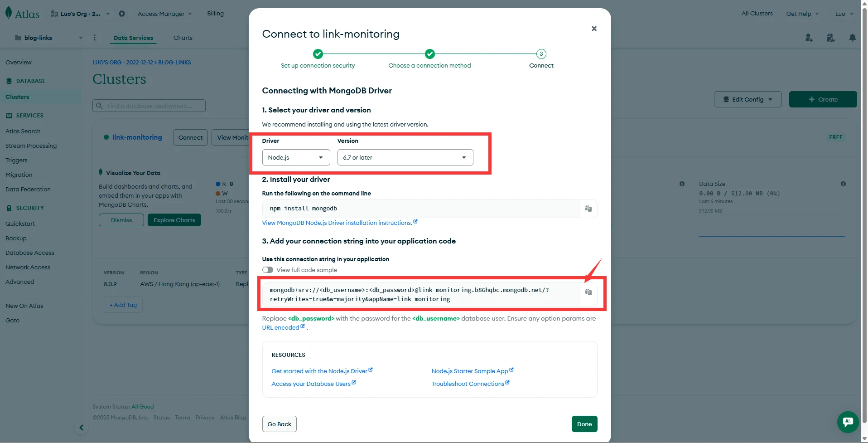Switch to the Charts tab

coord(183,38)
